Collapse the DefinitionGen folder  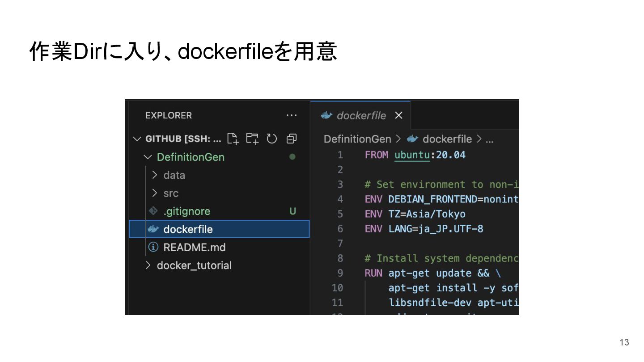click(148, 157)
